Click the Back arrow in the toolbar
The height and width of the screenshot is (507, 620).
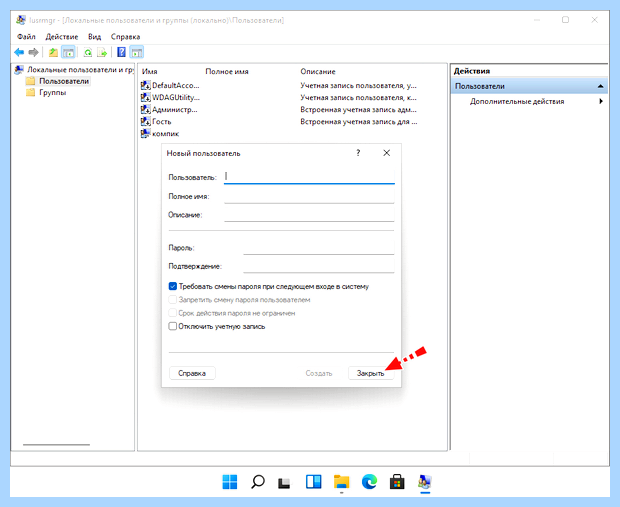(19, 52)
